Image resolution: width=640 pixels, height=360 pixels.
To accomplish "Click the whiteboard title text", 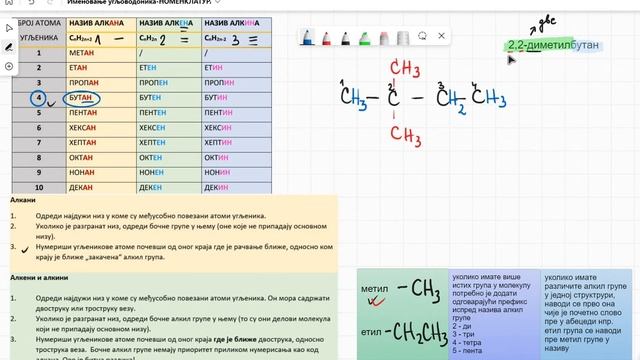I will tap(139, 2).
